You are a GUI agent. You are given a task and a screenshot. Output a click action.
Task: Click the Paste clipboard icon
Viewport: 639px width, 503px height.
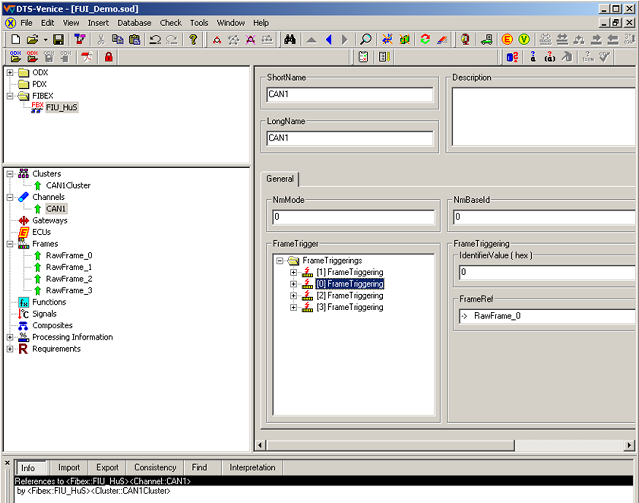134,40
